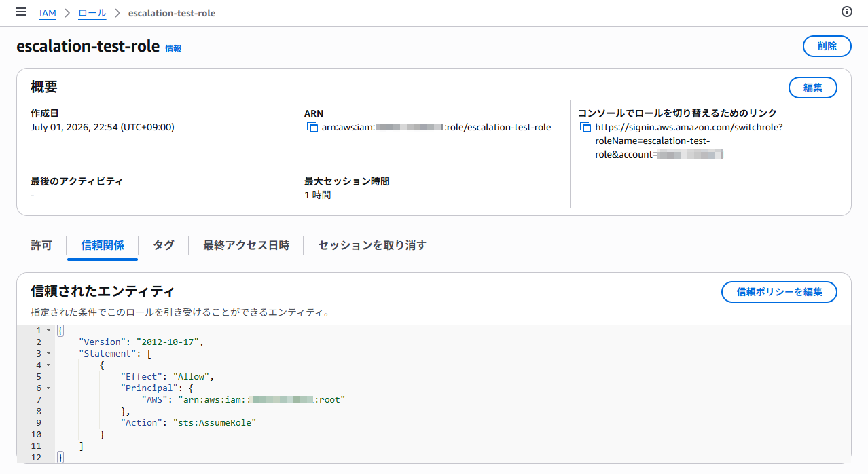Click the escalation-test-role breadcrumb text
This screenshot has height=474, width=868.
pyautogui.click(x=172, y=13)
